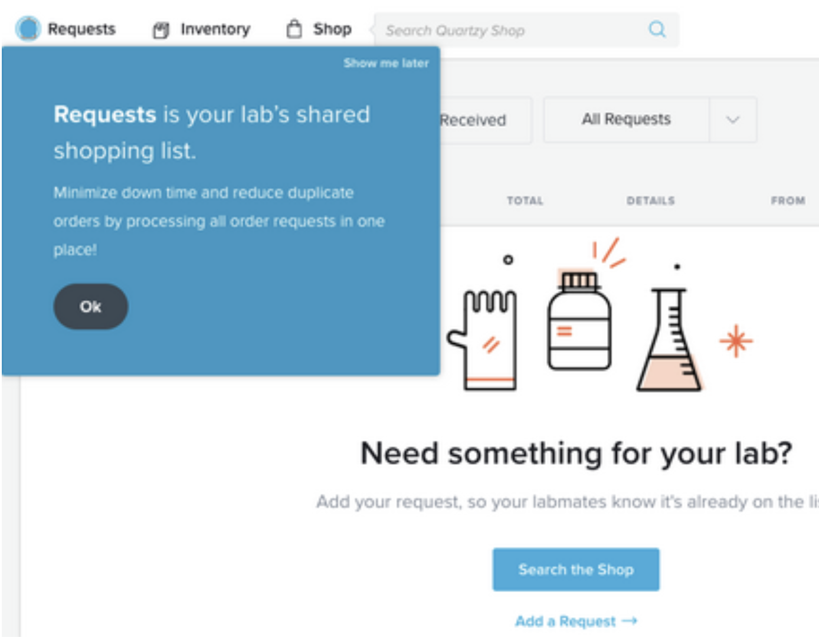The image size is (819, 644).
Task: Go to the Inventory menu item
Action: coord(215,29)
